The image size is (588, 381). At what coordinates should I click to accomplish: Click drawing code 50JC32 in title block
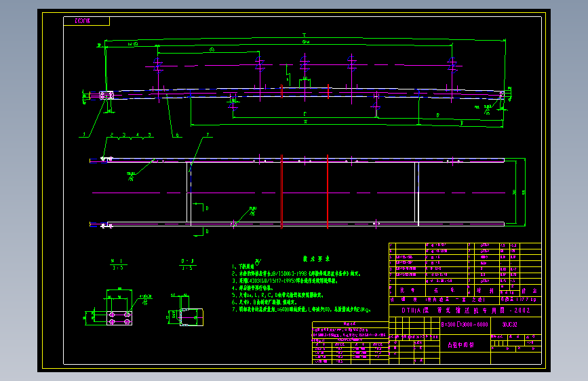[509, 325]
